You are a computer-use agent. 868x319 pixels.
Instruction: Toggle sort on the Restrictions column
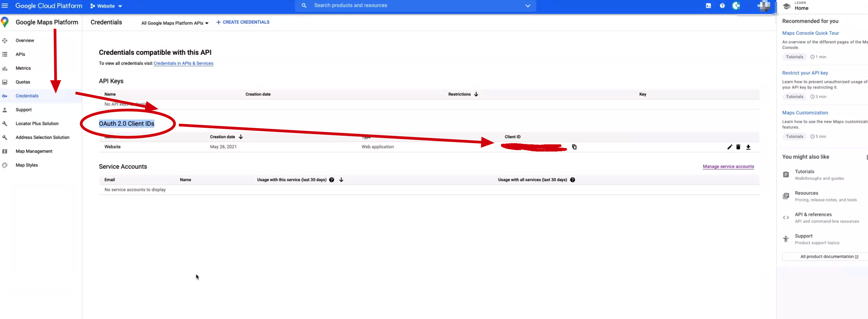pos(476,94)
